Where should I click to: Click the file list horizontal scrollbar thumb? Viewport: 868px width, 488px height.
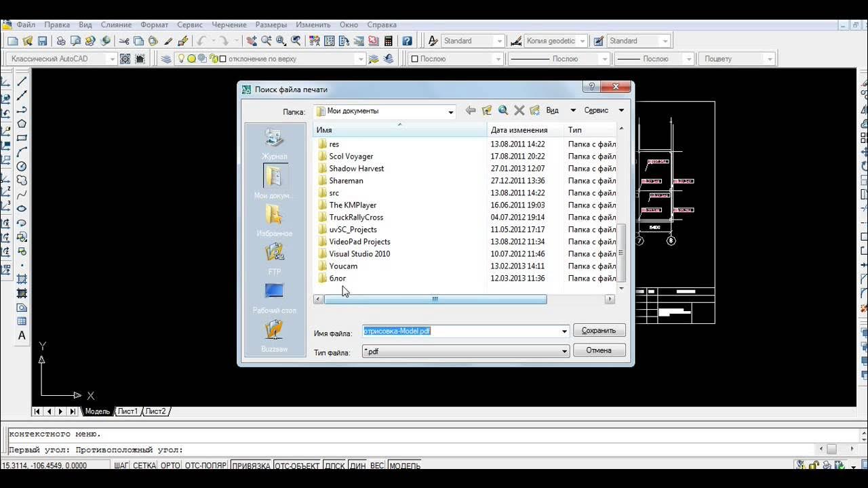[x=435, y=299]
